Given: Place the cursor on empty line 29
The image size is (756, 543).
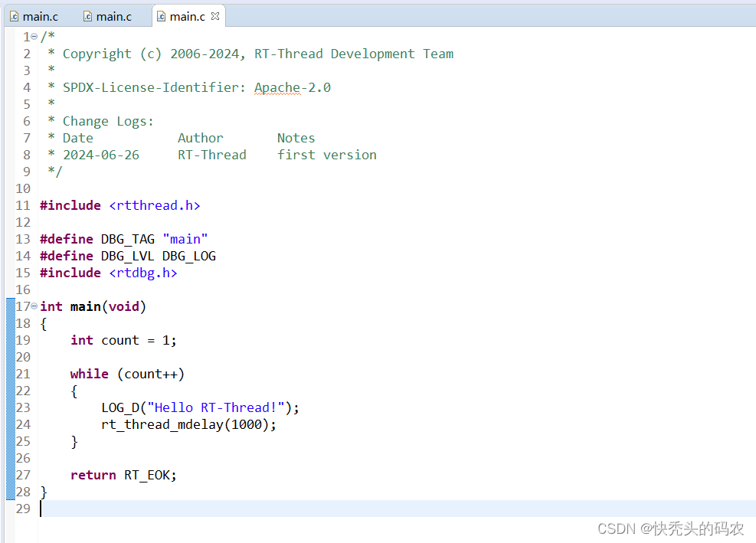Looking at the screenshot, I should pos(397,509).
